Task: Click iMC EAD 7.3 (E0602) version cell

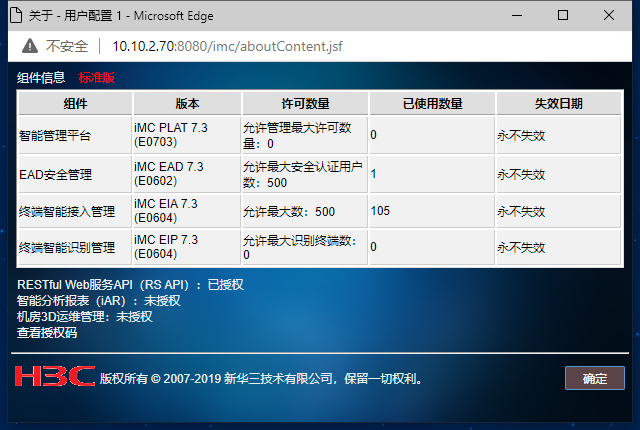Action: click(187, 174)
